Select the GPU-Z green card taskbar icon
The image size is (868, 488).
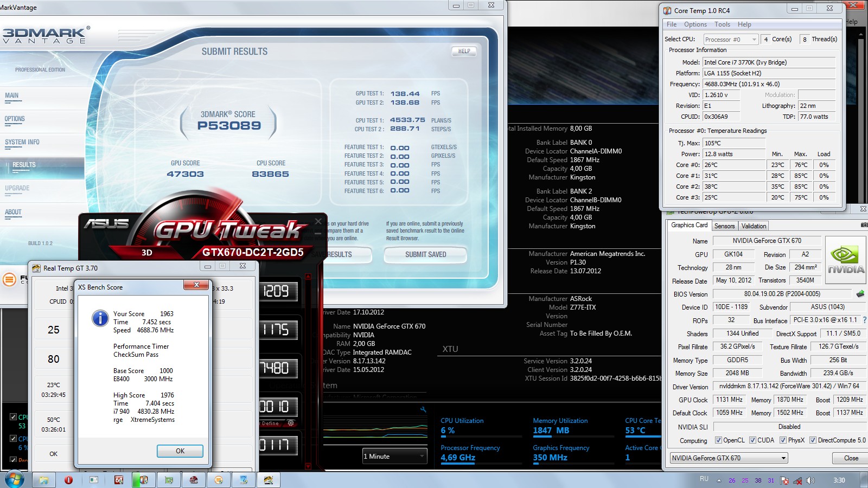pyautogui.click(x=169, y=480)
